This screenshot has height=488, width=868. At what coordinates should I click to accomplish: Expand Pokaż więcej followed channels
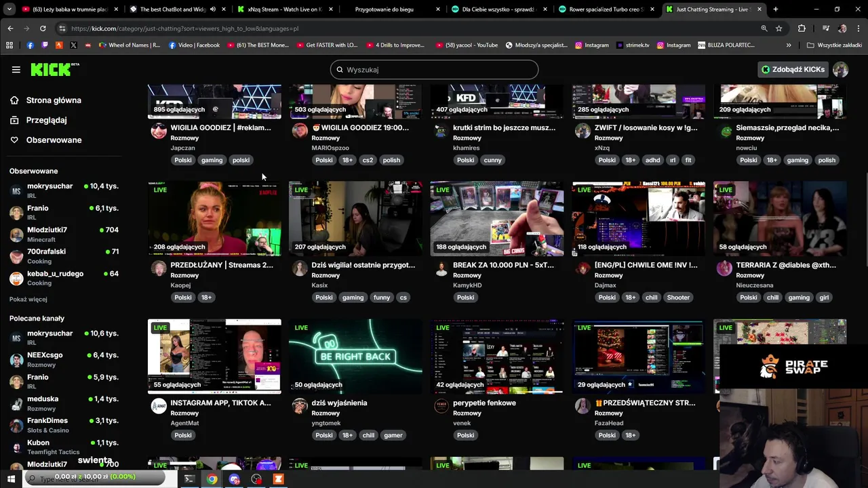28,299
